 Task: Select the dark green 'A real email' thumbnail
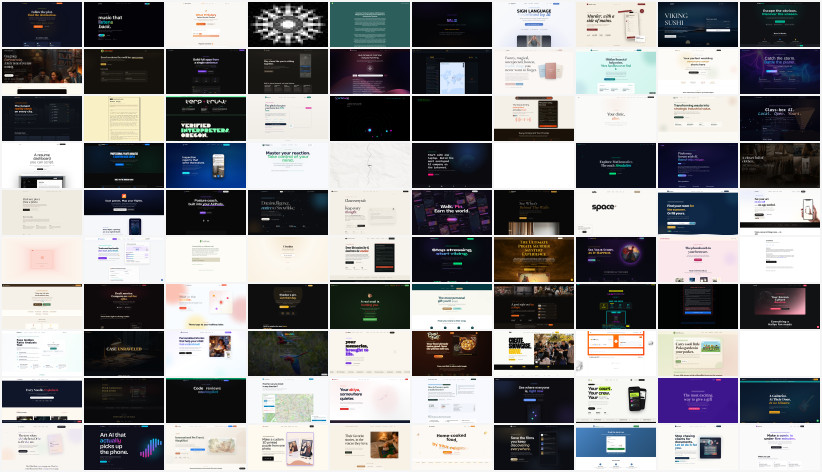point(370,306)
